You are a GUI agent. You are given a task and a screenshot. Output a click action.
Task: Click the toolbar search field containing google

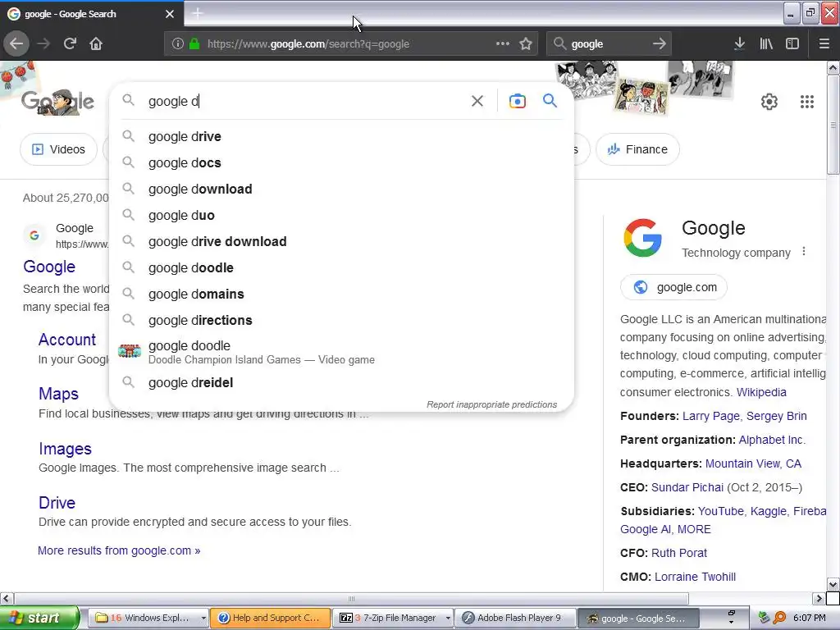[608, 44]
